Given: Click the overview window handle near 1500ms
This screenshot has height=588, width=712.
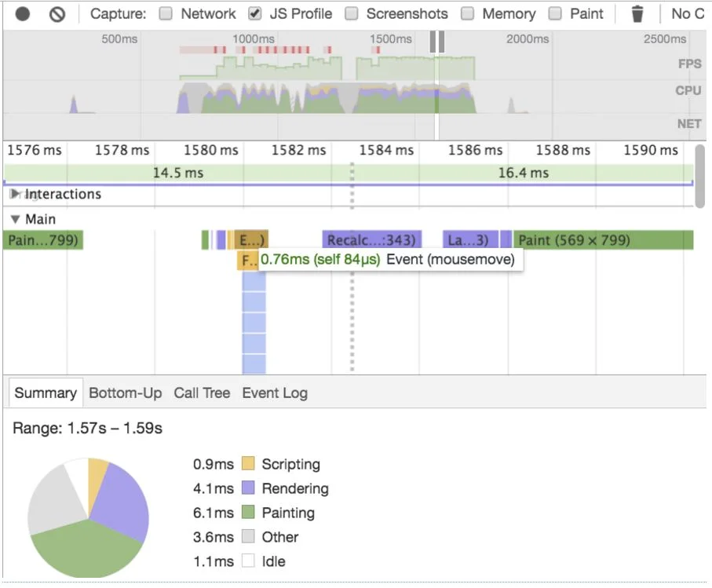Looking at the screenshot, I should click(x=437, y=42).
